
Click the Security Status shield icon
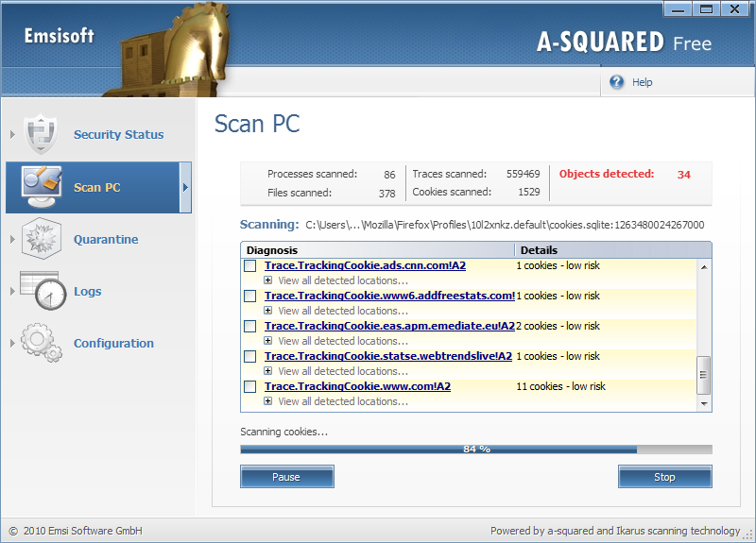point(41,134)
